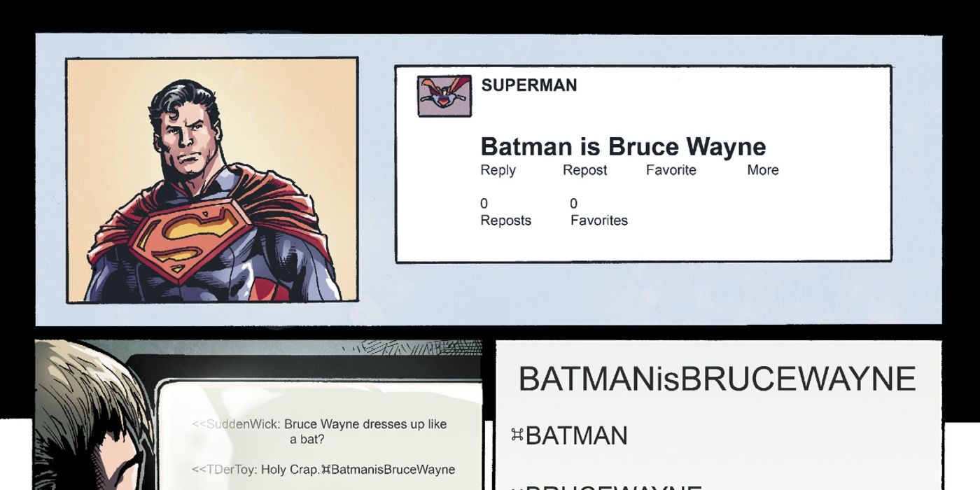Image resolution: width=980 pixels, height=490 pixels.
Task: Open the SUPERMAN username profile
Action: [529, 85]
